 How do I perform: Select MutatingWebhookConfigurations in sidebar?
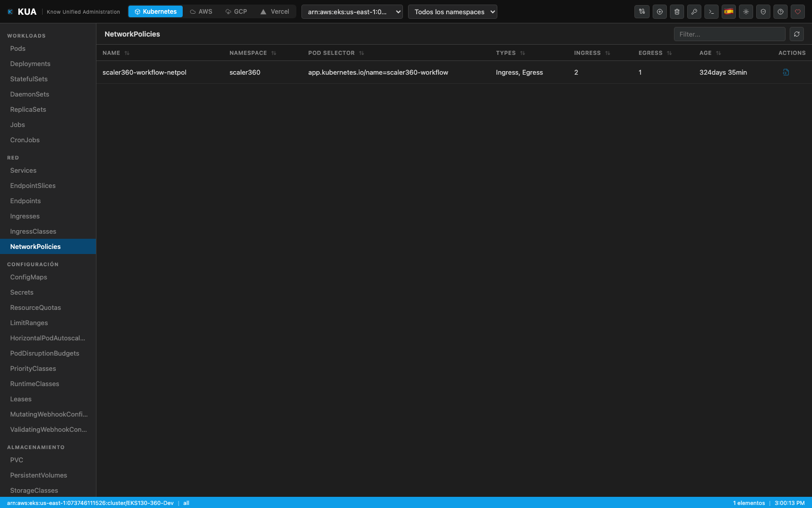48,415
